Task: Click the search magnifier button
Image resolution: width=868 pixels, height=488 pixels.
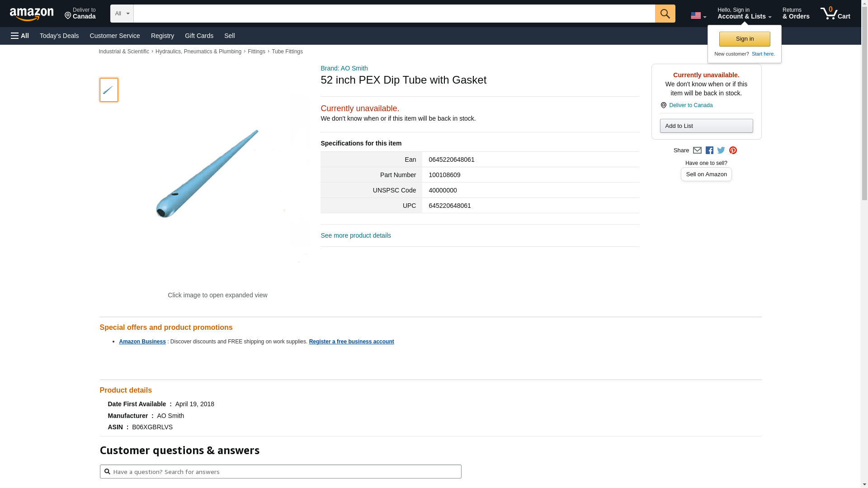Action: point(665,14)
